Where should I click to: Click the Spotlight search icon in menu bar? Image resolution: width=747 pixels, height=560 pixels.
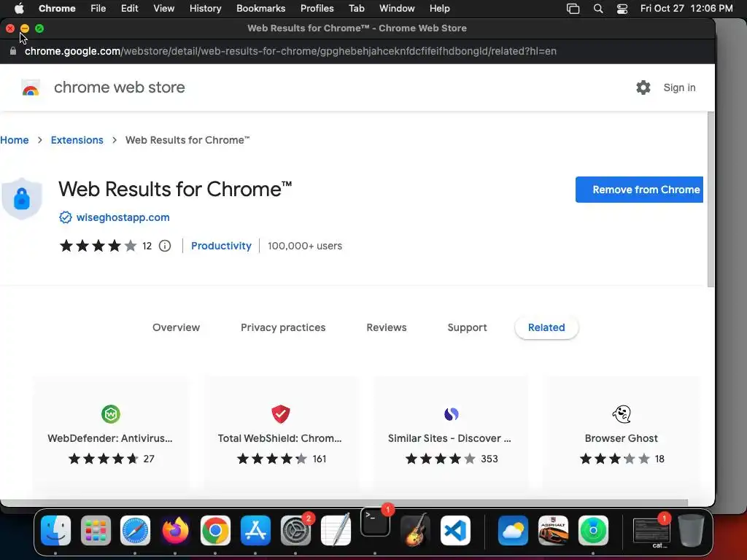coord(598,9)
